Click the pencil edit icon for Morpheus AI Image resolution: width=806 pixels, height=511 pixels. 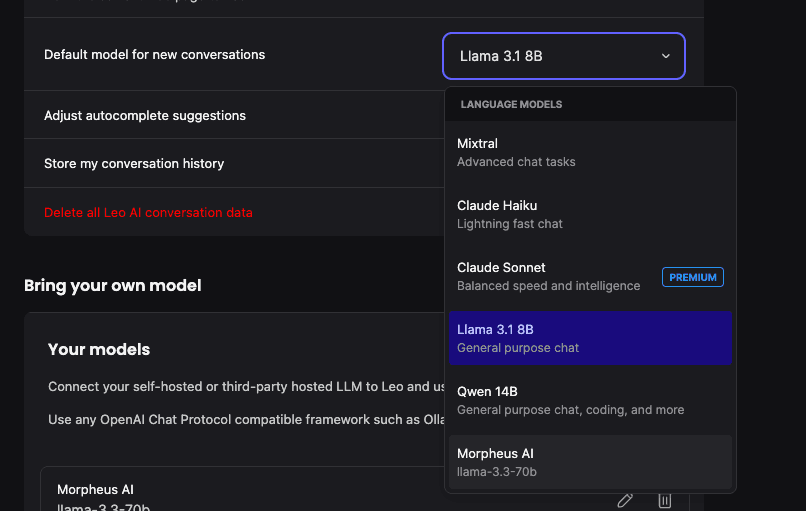tap(625, 500)
